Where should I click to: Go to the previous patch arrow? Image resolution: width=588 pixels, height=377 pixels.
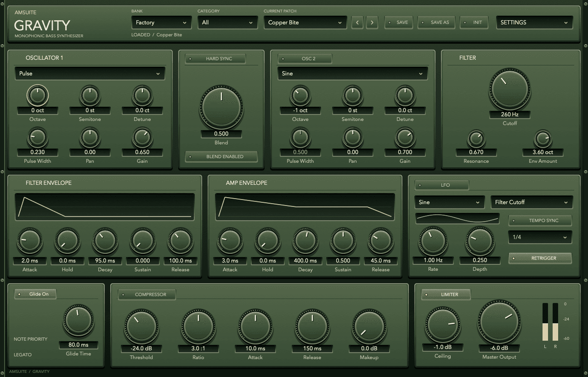coord(358,22)
